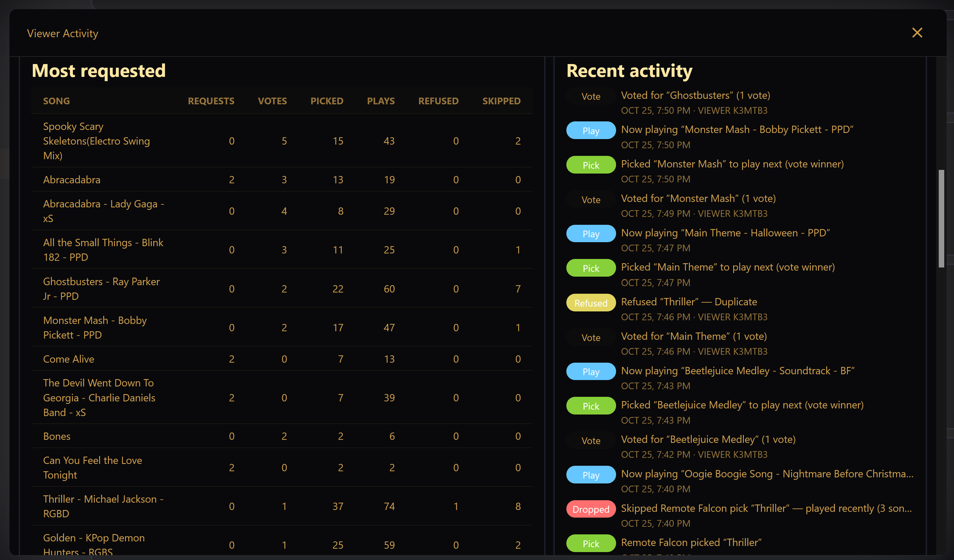Close the Viewer Activity dialog

917,33
